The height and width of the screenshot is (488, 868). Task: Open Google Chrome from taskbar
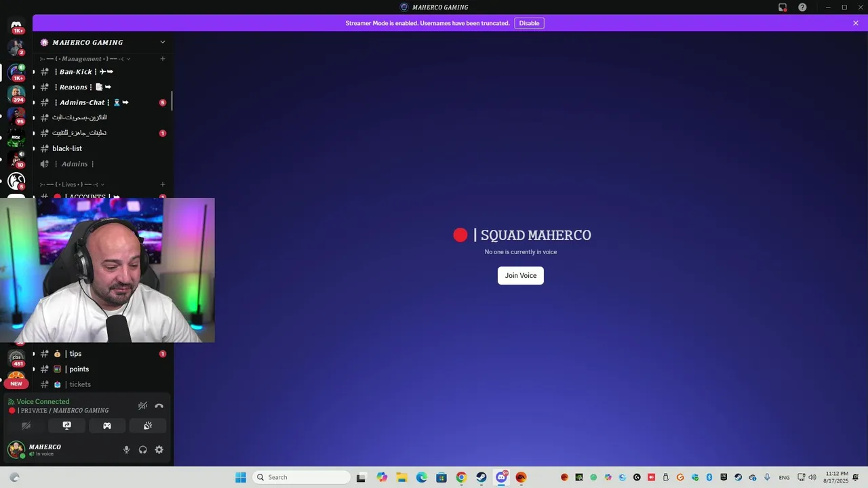click(x=461, y=477)
